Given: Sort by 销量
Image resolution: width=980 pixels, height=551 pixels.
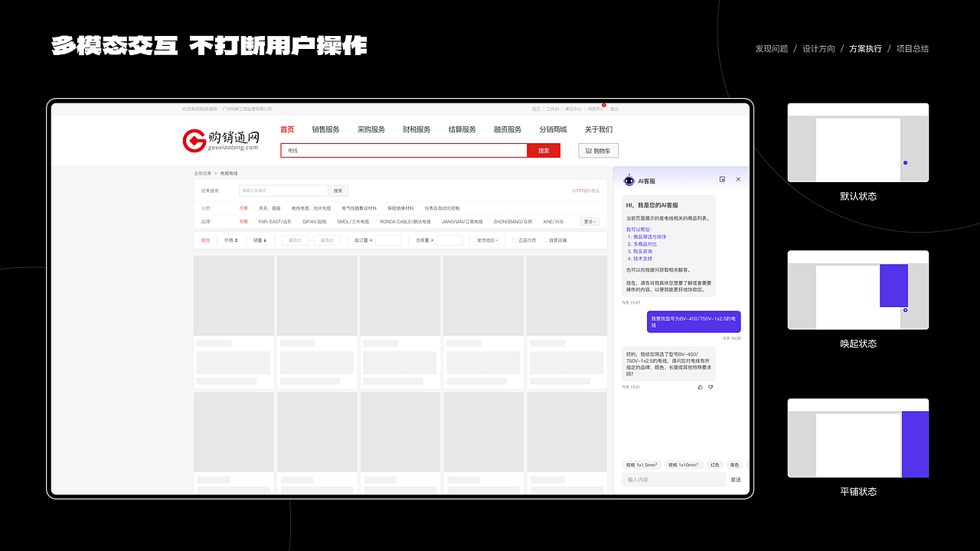Looking at the screenshot, I should pos(260,240).
